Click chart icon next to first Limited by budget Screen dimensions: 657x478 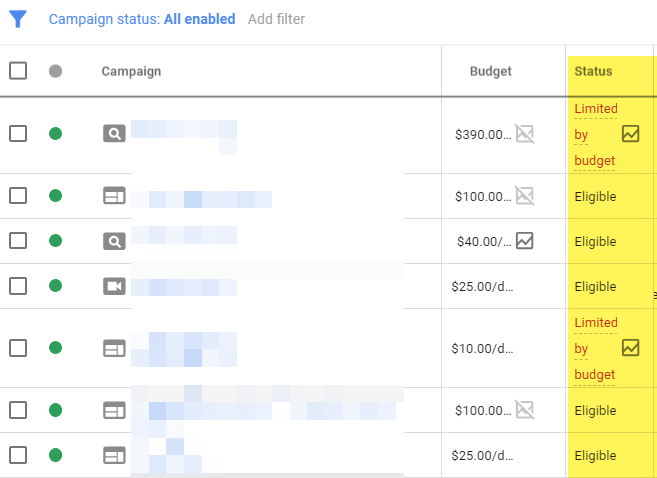click(630, 133)
